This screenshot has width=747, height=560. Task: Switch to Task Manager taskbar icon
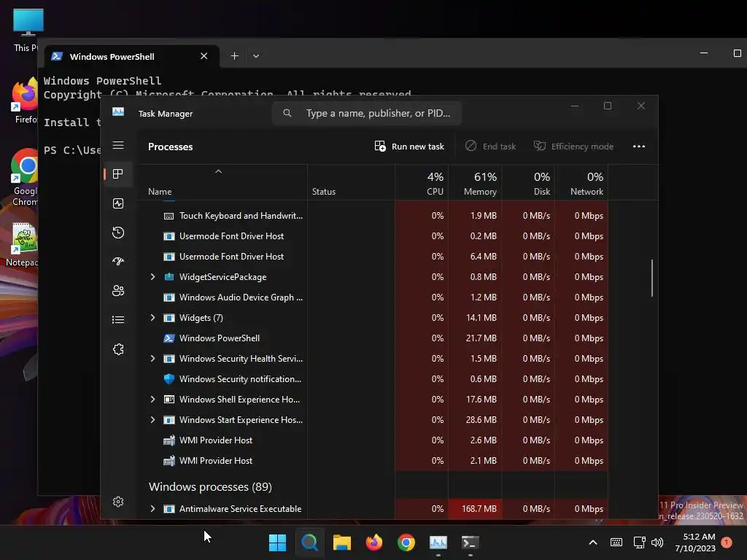click(438, 542)
